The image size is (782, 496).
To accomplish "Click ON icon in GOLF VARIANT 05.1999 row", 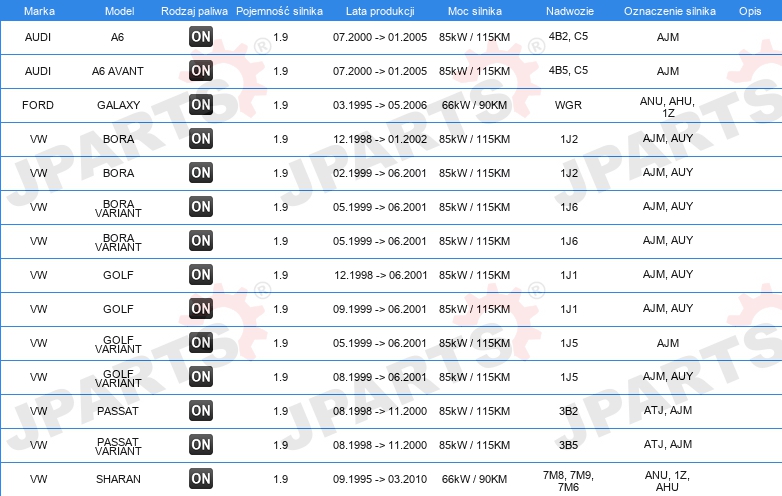I will pos(201,342).
